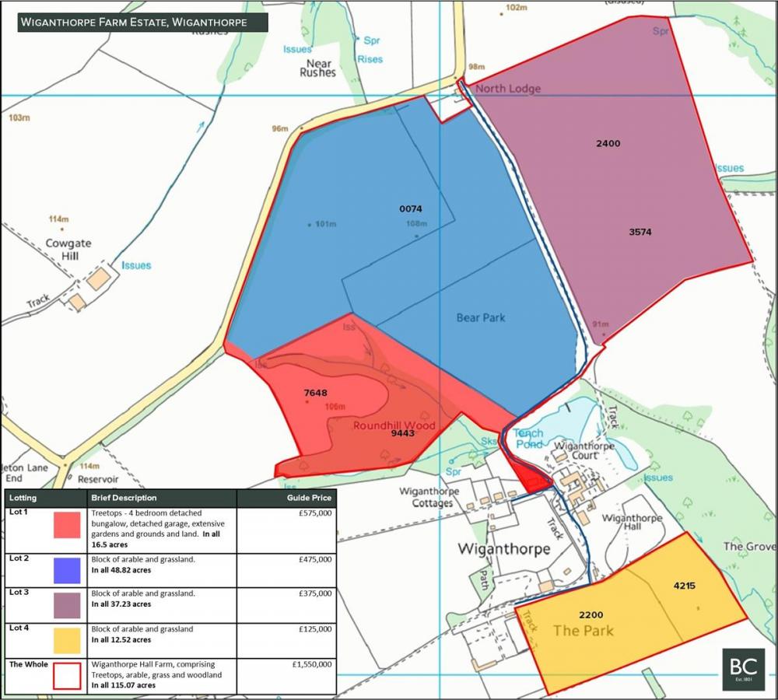
Task: Click field number 0074 in blue lot
Action: tap(410, 208)
